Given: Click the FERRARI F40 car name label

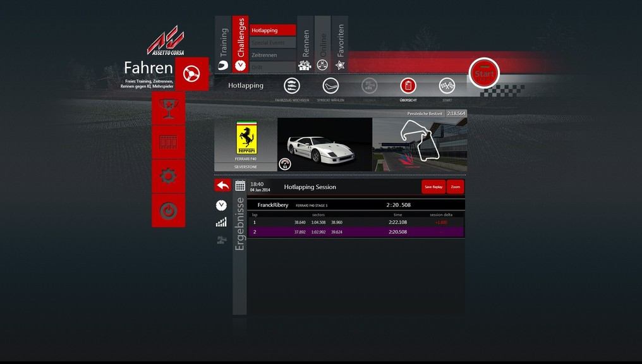Looking at the screenshot, I should click(246, 159).
